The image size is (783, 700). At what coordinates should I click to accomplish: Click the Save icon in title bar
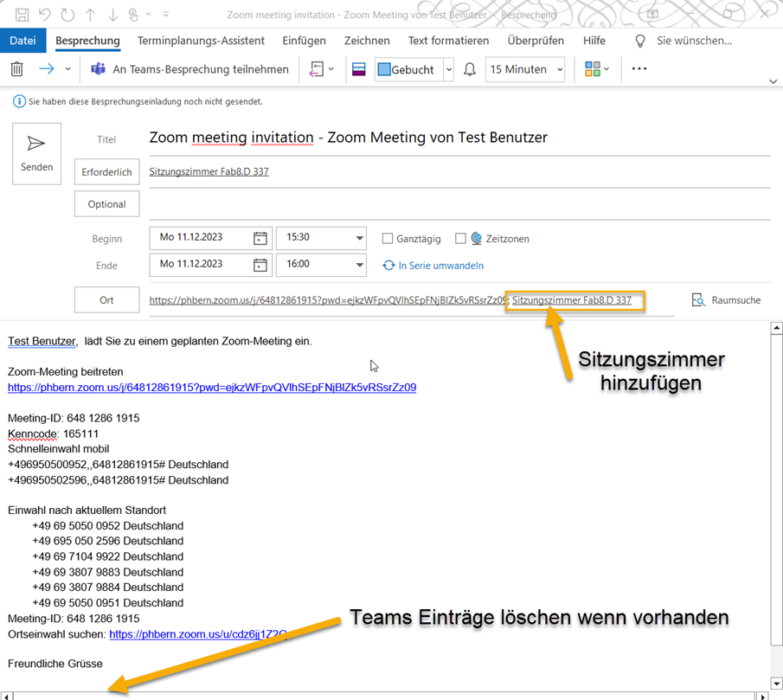pyautogui.click(x=22, y=15)
